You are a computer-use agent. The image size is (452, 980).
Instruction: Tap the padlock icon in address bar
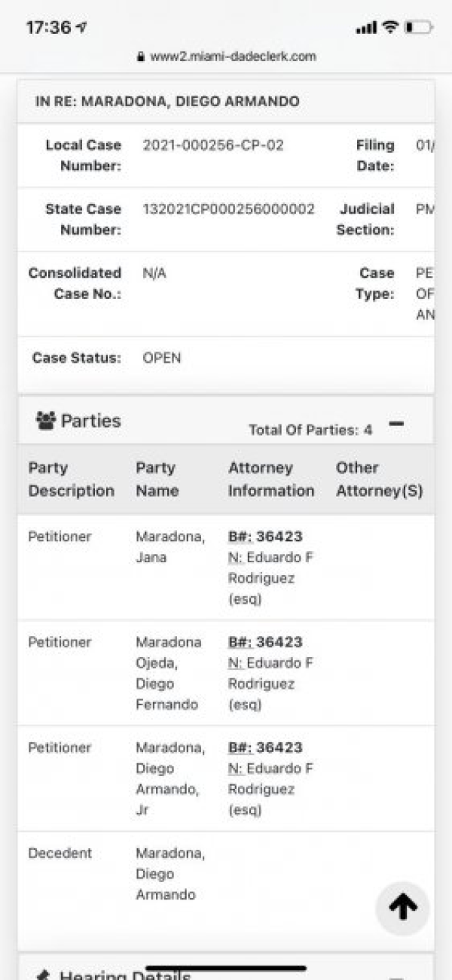click(140, 56)
